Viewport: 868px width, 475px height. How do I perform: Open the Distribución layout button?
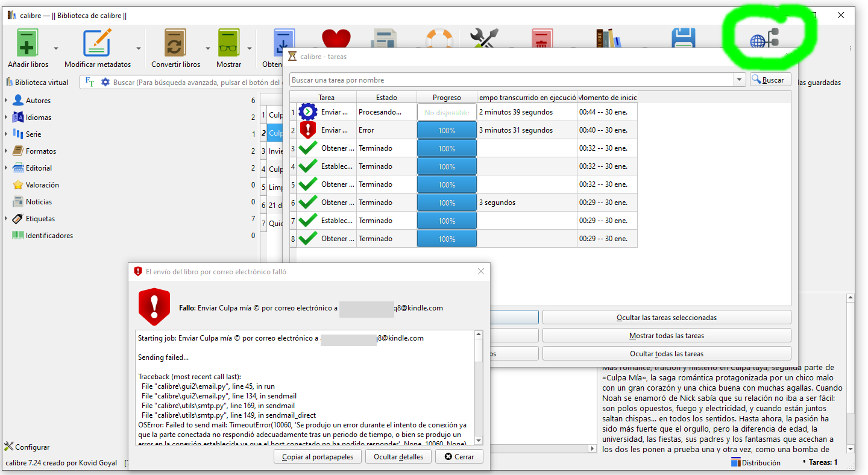click(756, 462)
